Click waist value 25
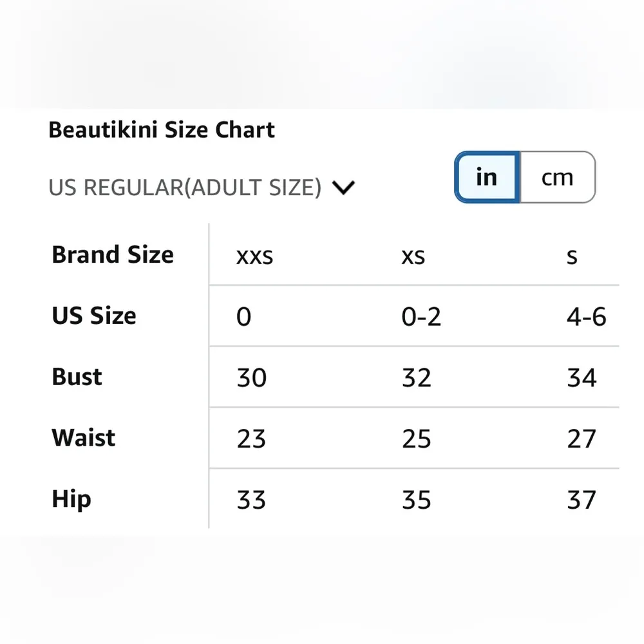This screenshot has height=644, width=644. [x=416, y=439]
